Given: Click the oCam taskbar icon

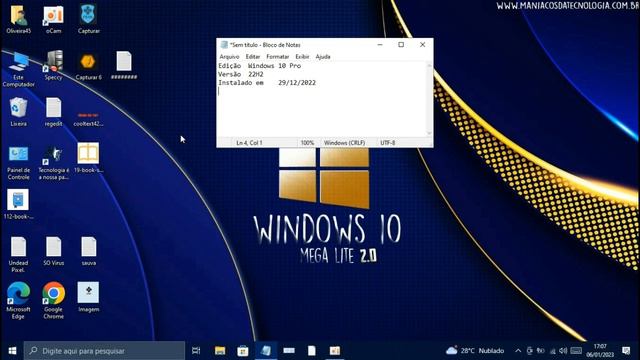Looking at the screenshot, I should click(x=335, y=351).
